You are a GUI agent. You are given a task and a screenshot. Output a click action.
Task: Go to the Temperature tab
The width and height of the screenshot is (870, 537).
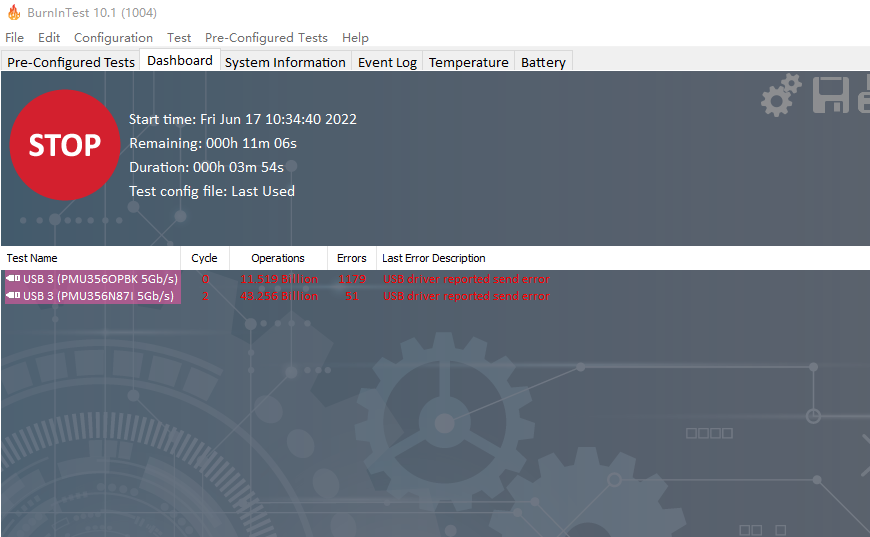point(468,62)
